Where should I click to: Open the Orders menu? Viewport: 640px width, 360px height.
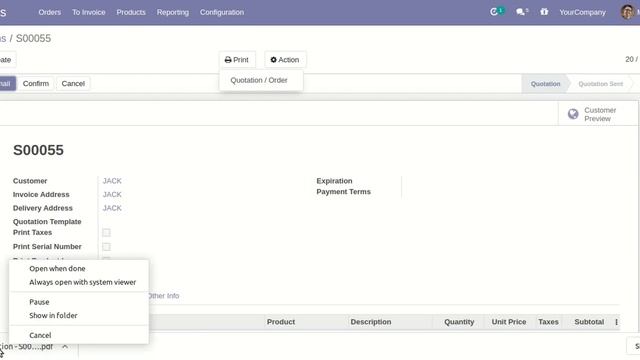[x=50, y=12]
